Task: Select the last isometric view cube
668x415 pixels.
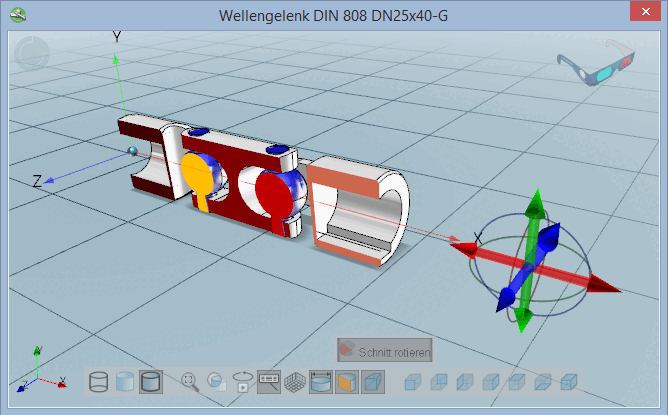Action: click(569, 382)
